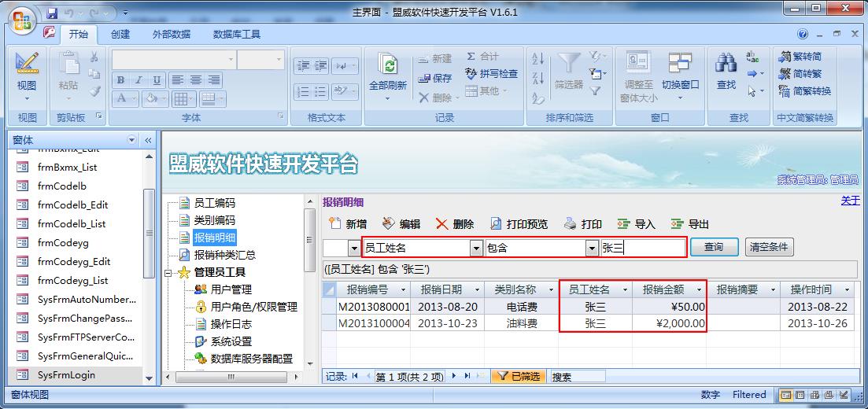Toggle bold formatting button

[120, 79]
